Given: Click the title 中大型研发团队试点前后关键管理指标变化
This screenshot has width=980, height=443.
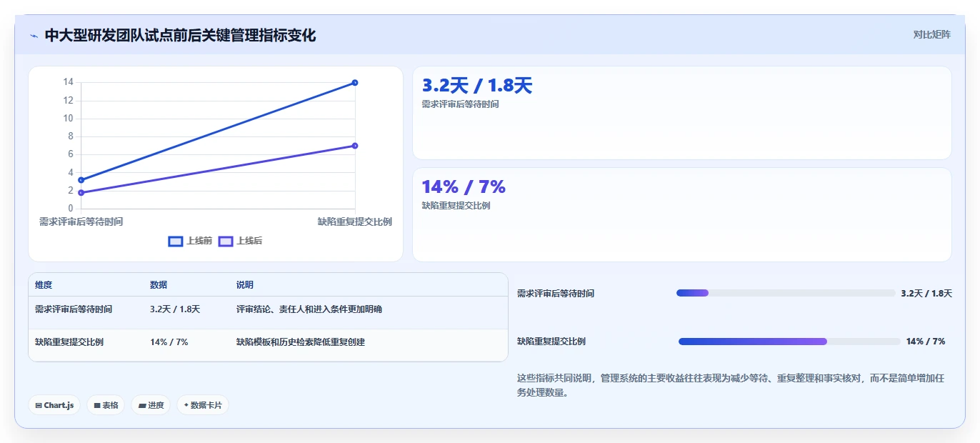Looking at the screenshot, I should tap(180, 35).
